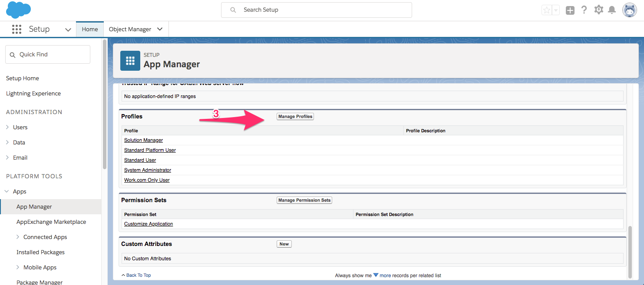644x285 pixels.
Task: Click the Manage Permission Sets button
Action: [x=304, y=200]
